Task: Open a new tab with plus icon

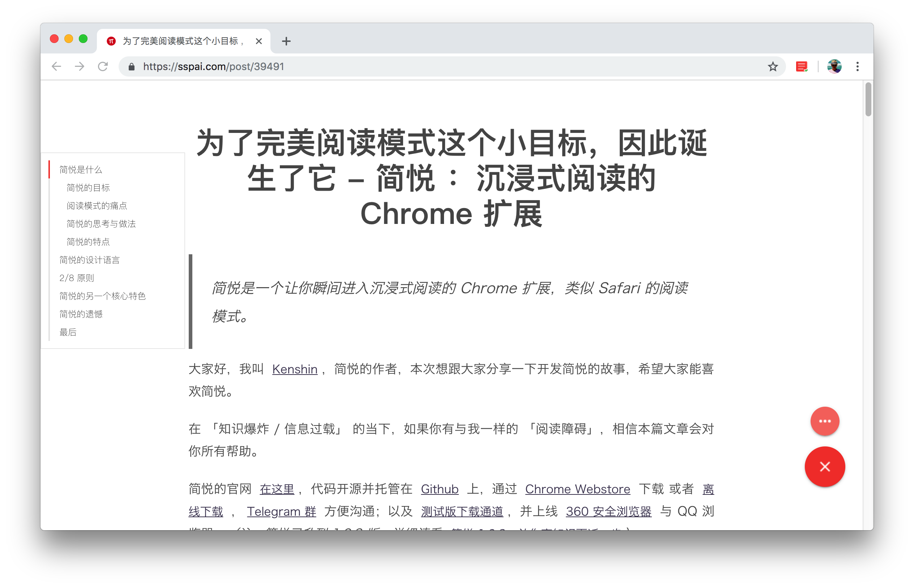Action: coord(286,41)
